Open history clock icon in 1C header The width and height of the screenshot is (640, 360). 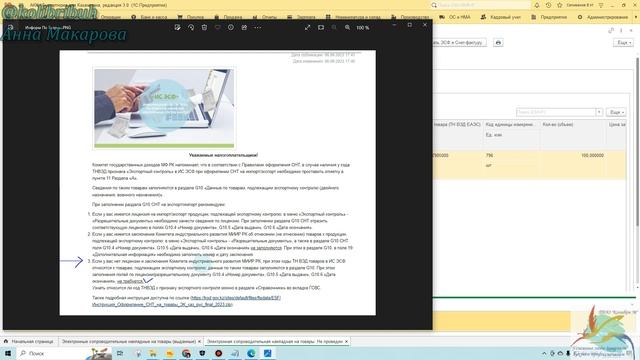[x=548, y=5]
